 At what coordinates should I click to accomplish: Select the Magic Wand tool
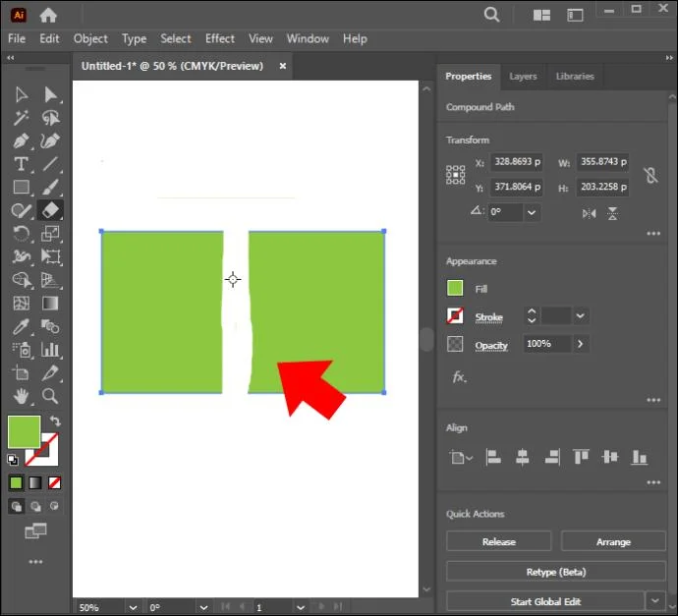point(21,118)
